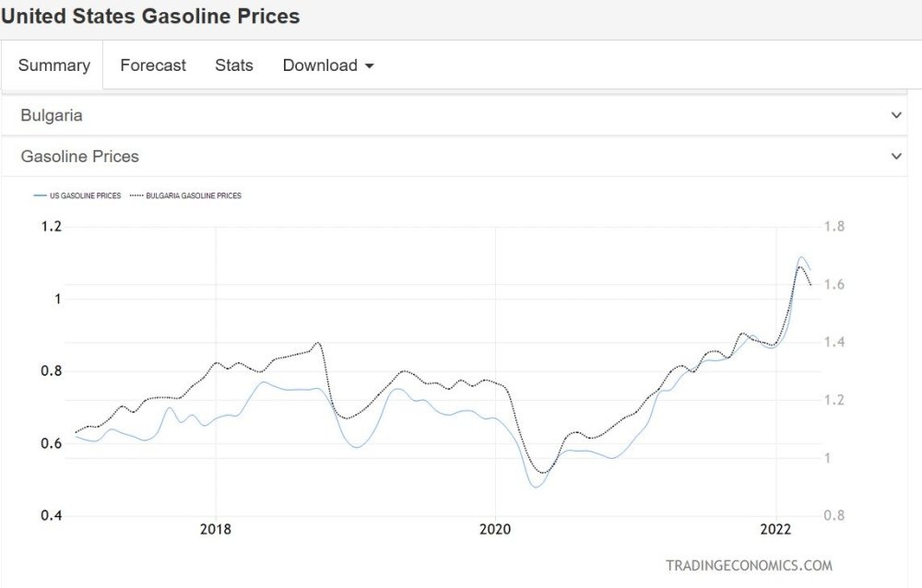Click the 1.2 value on the left axis
The image size is (922, 588).
pos(51,226)
